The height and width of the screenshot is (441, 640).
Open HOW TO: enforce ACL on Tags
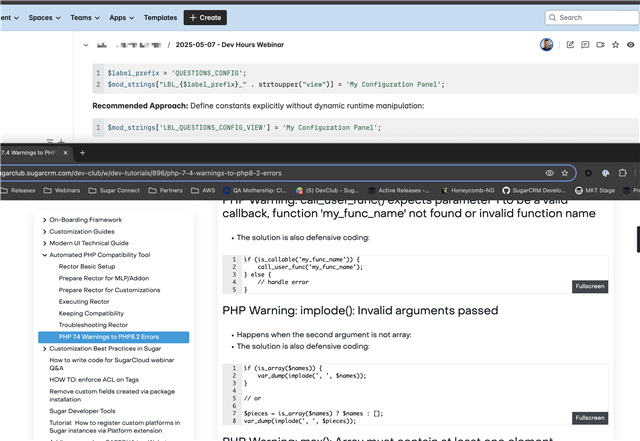(94, 380)
